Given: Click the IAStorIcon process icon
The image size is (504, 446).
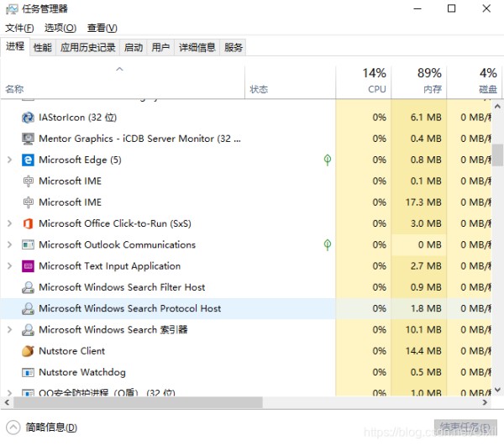Looking at the screenshot, I should pos(28,118).
